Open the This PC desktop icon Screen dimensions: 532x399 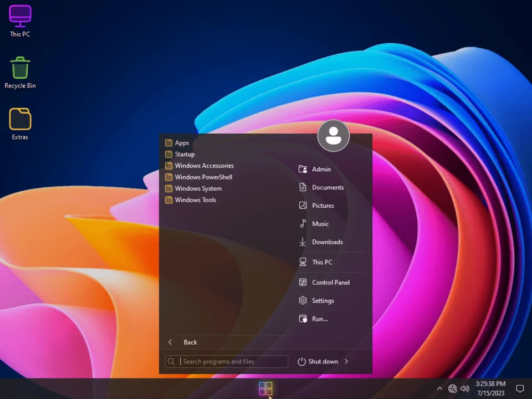point(20,21)
